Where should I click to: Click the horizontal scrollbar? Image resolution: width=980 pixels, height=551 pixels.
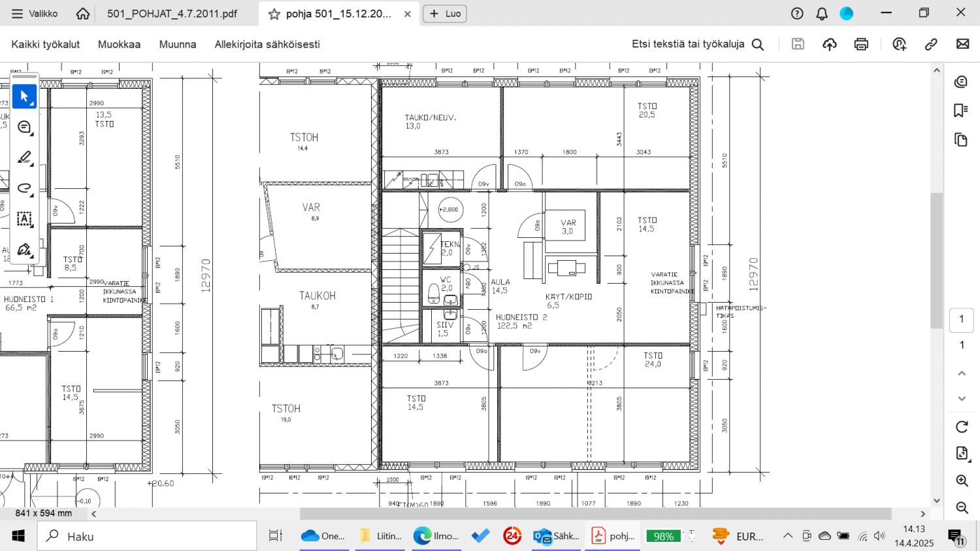tap(595, 514)
